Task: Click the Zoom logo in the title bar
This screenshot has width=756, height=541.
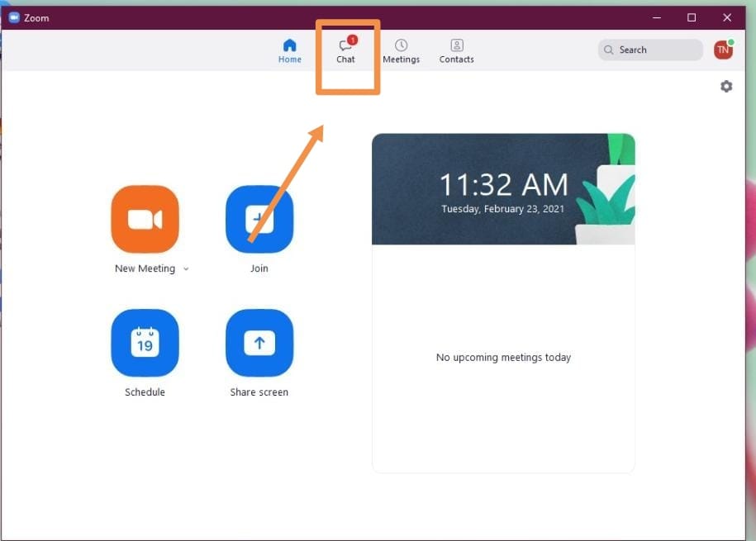Action: (12, 17)
